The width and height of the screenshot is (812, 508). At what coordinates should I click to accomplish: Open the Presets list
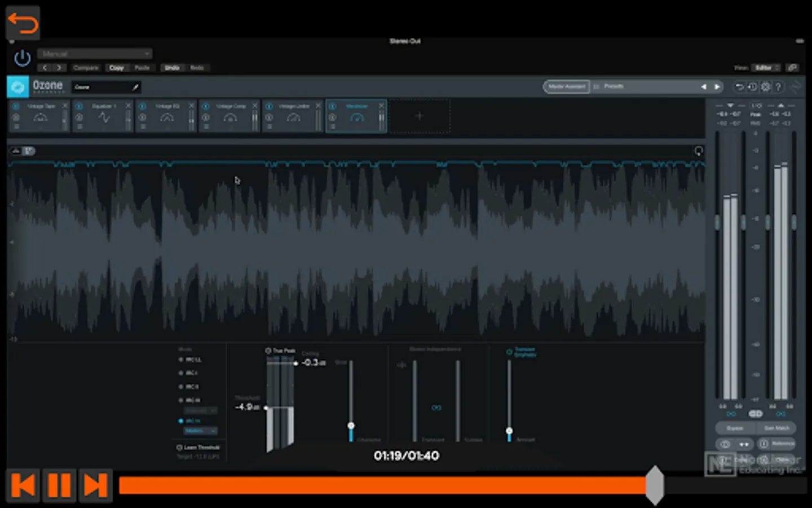(x=614, y=86)
